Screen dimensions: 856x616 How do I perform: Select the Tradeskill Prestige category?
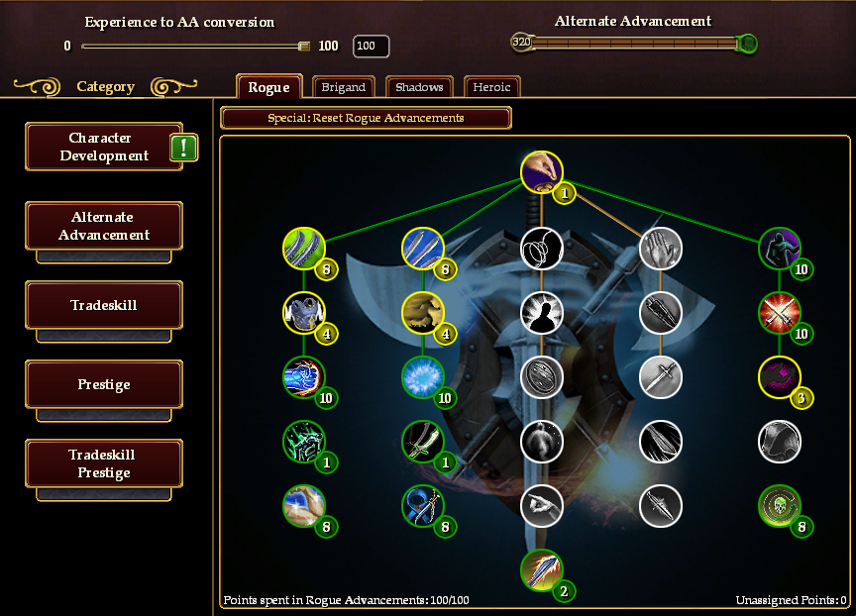pos(104,463)
